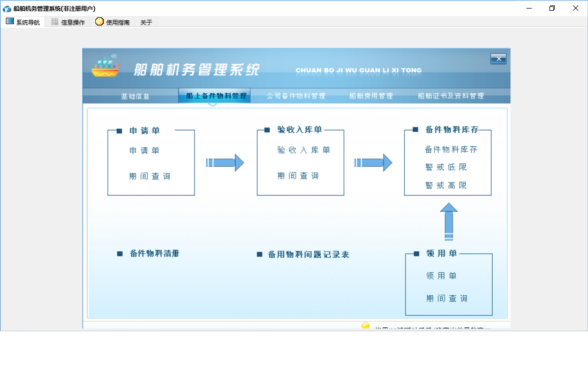Open the 使用指南 menu
Image resolution: width=588 pixels, height=382 pixels.
[x=112, y=22]
